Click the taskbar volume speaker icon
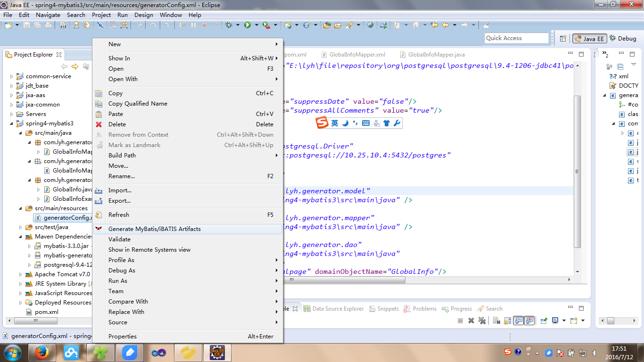Screen dimensions: 644x362 coord(594,352)
